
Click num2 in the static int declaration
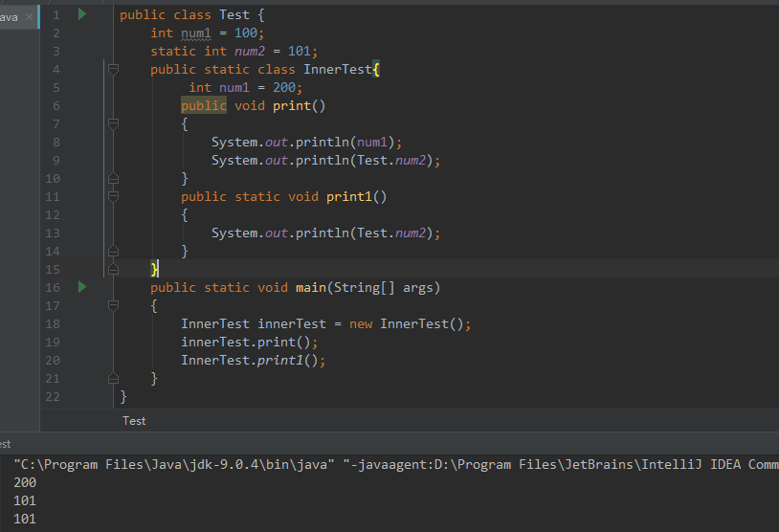(x=250, y=51)
